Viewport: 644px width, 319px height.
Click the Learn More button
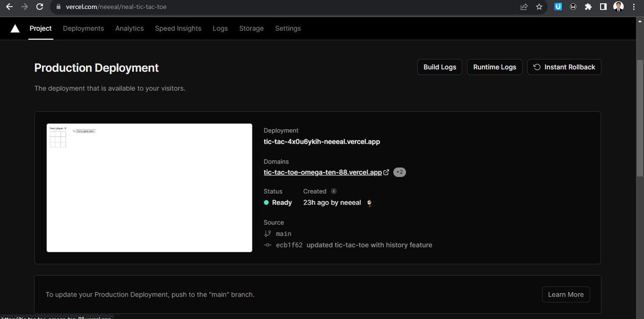click(x=566, y=294)
